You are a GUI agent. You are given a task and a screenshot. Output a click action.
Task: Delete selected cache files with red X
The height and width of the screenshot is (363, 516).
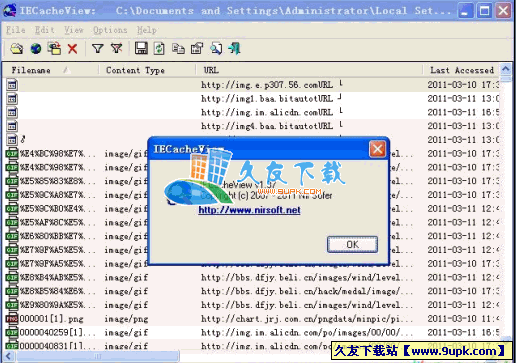(72, 49)
